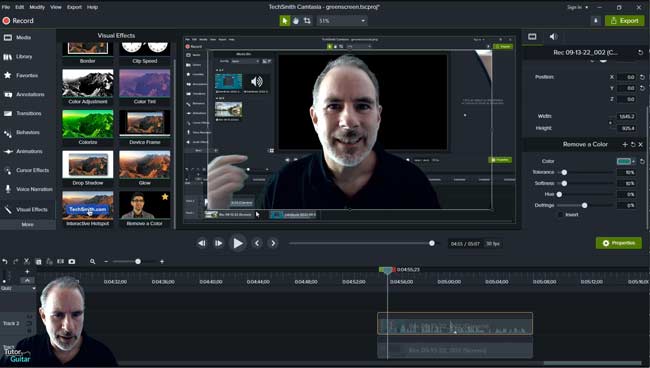The image size is (650, 368).
Task: Click the Copy icon on timeline toolbar
Action: point(38,261)
